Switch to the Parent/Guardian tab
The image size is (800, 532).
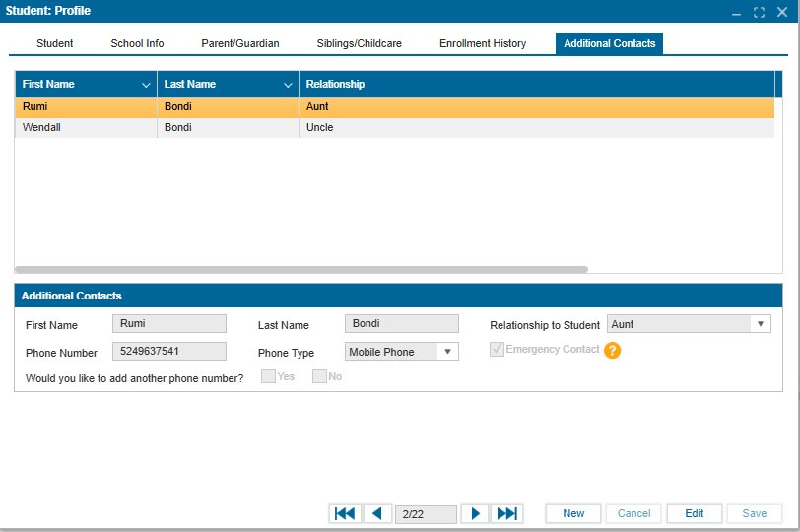pos(240,43)
